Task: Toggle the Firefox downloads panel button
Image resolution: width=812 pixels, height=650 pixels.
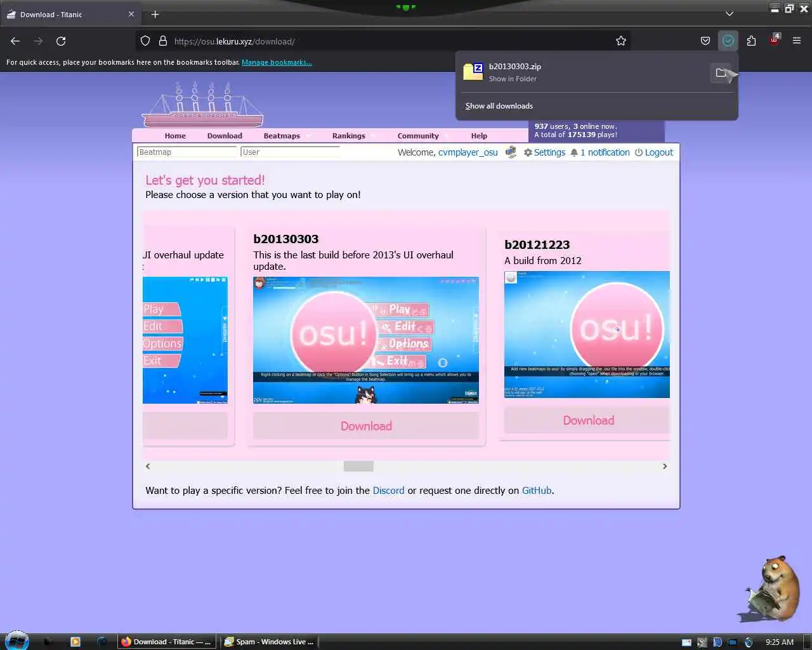Action: pyautogui.click(x=728, y=41)
